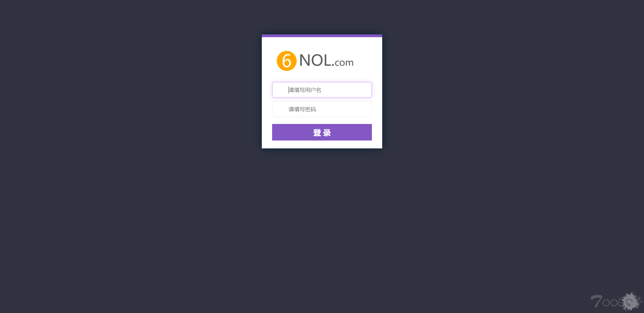Click the purple bar atop the login card
Image resolution: width=644 pixels, height=313 pixels.
322,36
